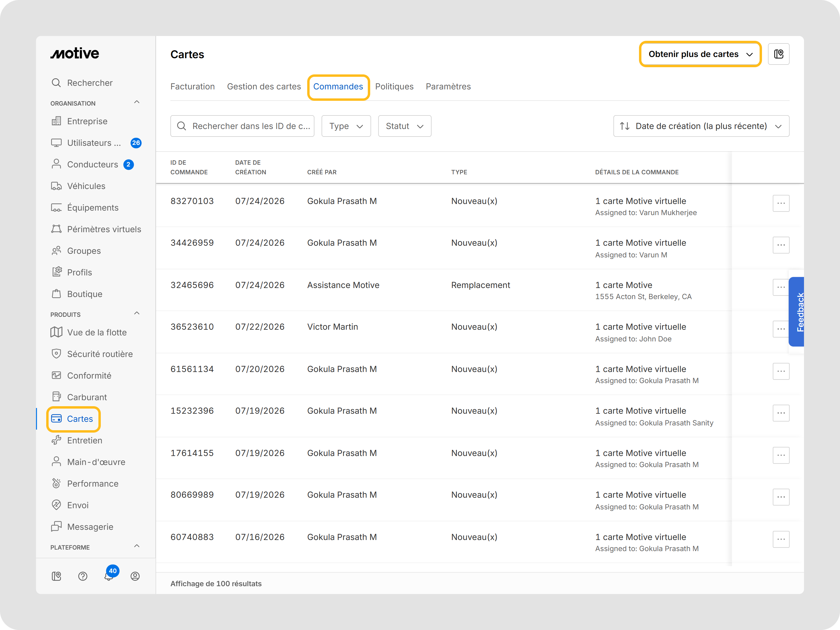Open the Paramètres tab
The height and width of the screenshot is (630, 840).
[x=448, y=87]
